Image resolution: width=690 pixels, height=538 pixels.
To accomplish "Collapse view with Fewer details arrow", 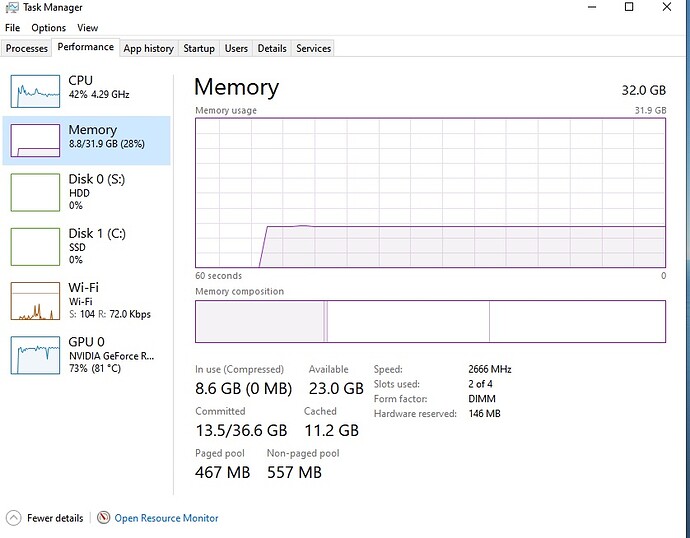I will (13, 518).
